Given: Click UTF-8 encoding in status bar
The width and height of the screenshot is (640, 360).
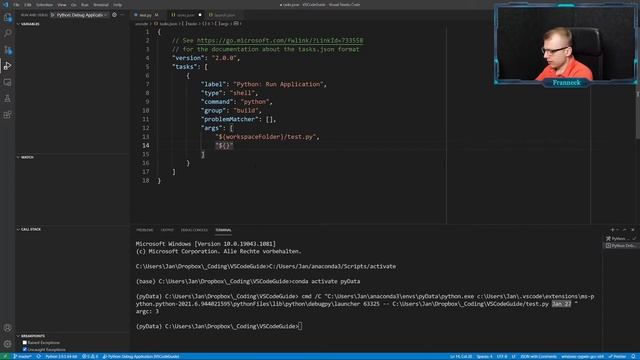Looking at the screenshot, I should 502,356.
